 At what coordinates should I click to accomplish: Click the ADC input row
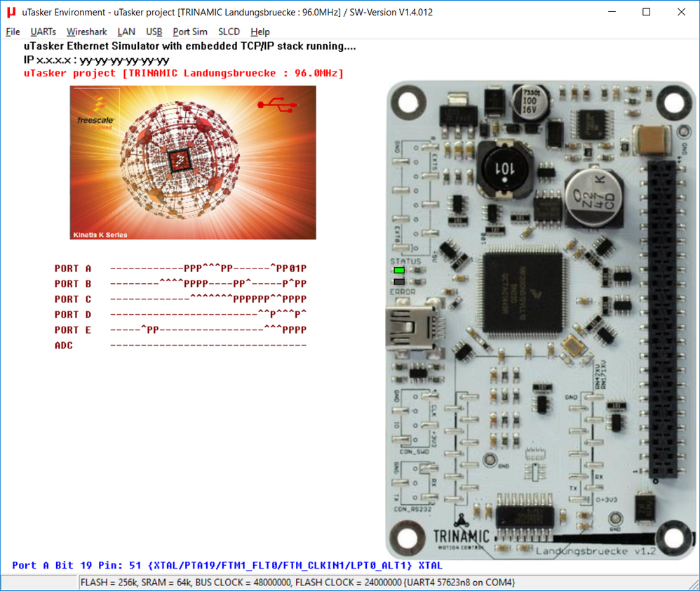[x=181, y=346]
